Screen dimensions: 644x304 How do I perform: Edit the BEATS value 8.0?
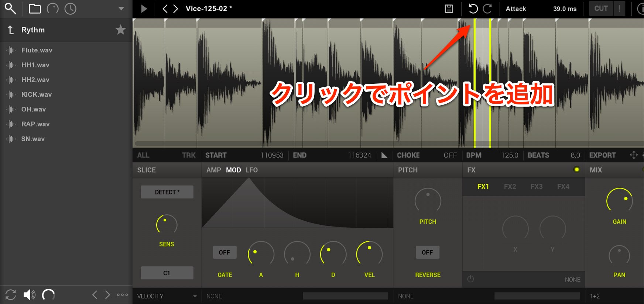[575, 155]
